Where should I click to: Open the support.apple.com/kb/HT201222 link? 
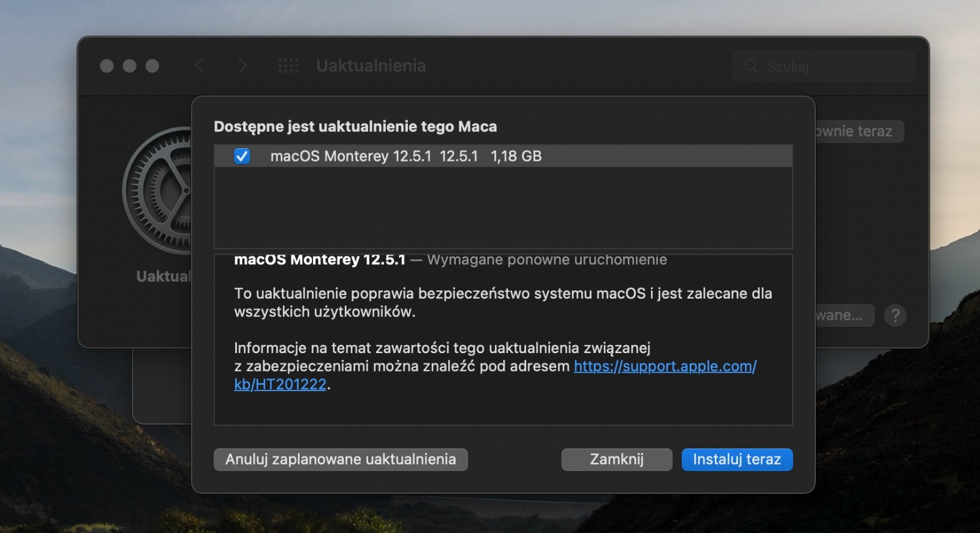click(x=665, y=367)
